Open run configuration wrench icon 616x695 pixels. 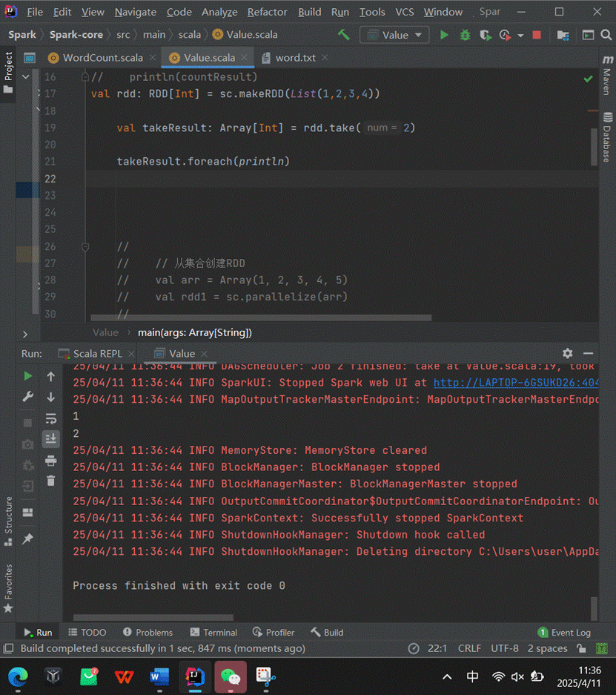point(27,397)
